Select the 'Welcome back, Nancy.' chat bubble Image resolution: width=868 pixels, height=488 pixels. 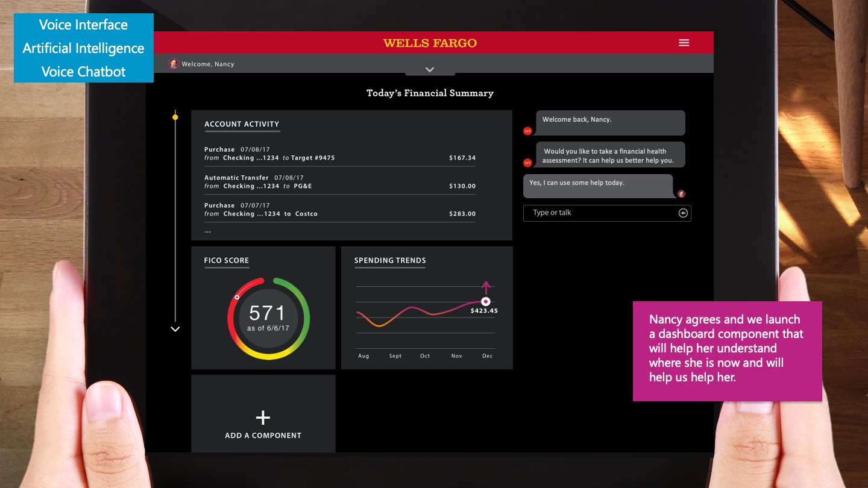pyautogui.click(x=610, y=123)
